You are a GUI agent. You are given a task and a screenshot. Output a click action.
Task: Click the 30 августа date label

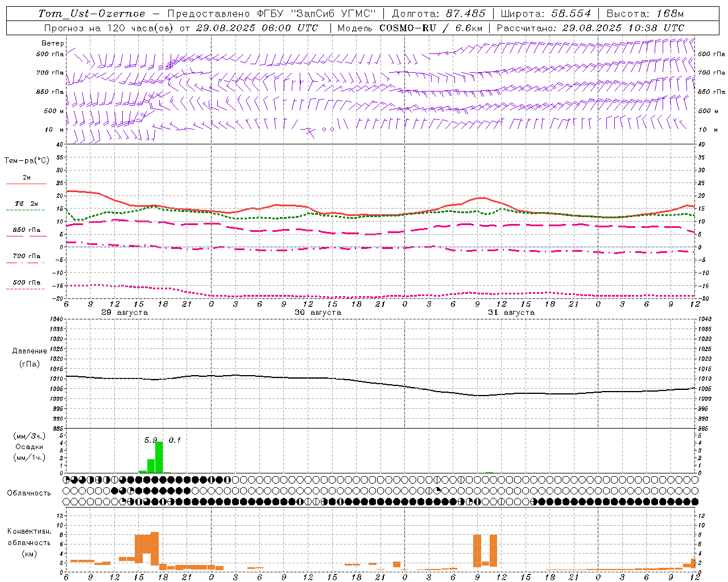[318, 313]
